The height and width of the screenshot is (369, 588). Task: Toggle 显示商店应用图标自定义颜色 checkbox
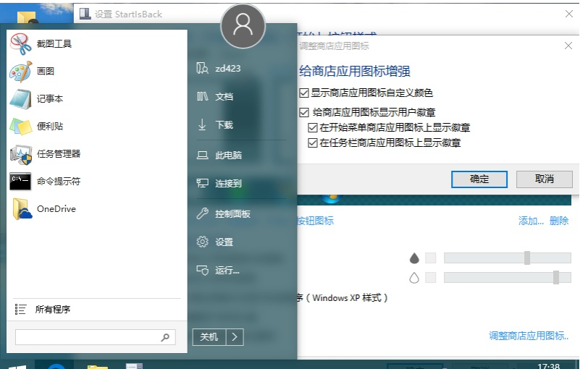tap(304, 93)
